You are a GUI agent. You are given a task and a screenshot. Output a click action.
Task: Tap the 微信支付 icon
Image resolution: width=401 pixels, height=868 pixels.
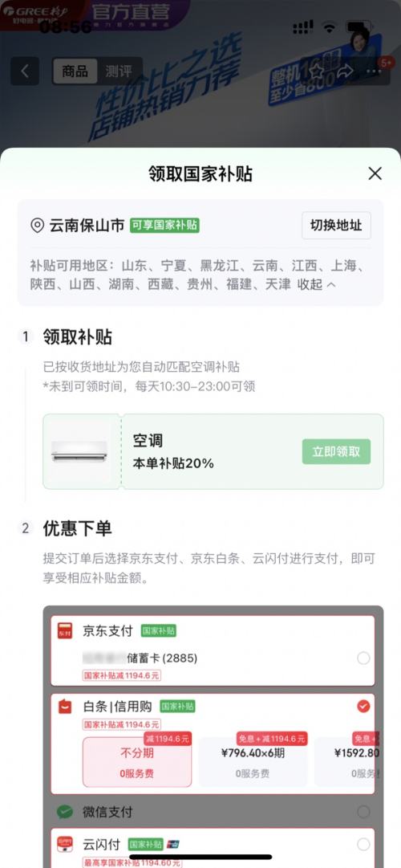click(65, 812)
